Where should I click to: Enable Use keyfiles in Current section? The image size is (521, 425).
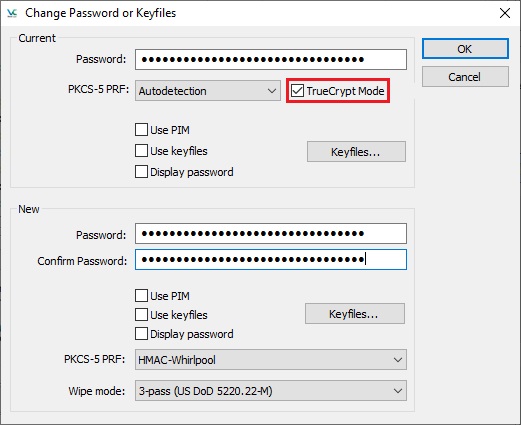(141, 151)
